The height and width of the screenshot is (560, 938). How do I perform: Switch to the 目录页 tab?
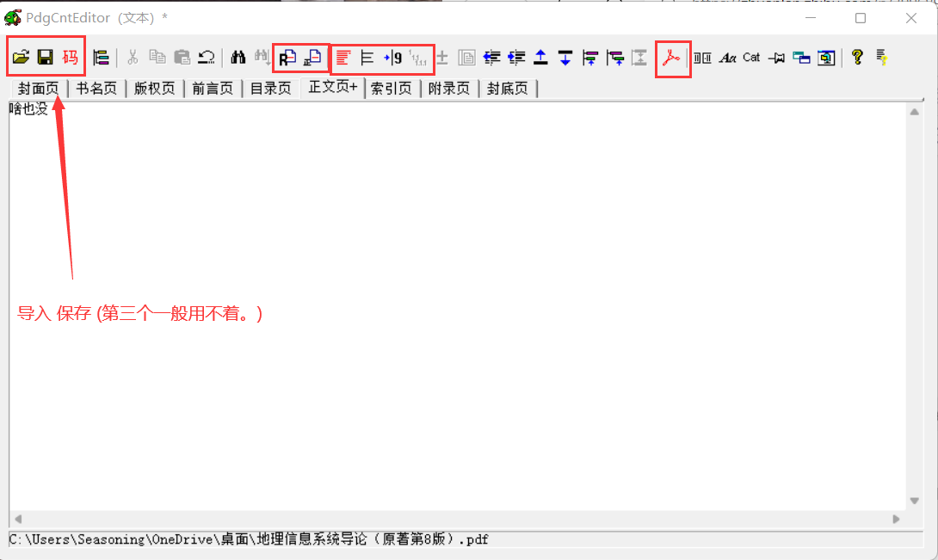pos(271,87)
